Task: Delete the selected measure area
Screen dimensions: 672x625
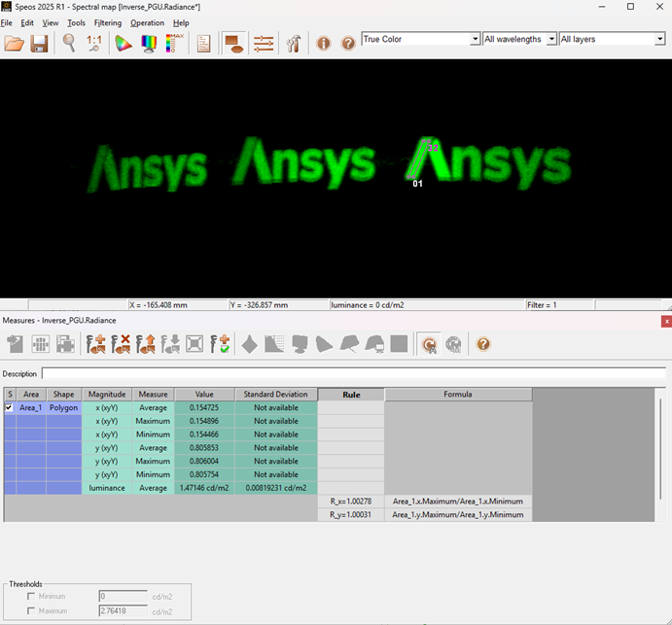Action: 121,344
